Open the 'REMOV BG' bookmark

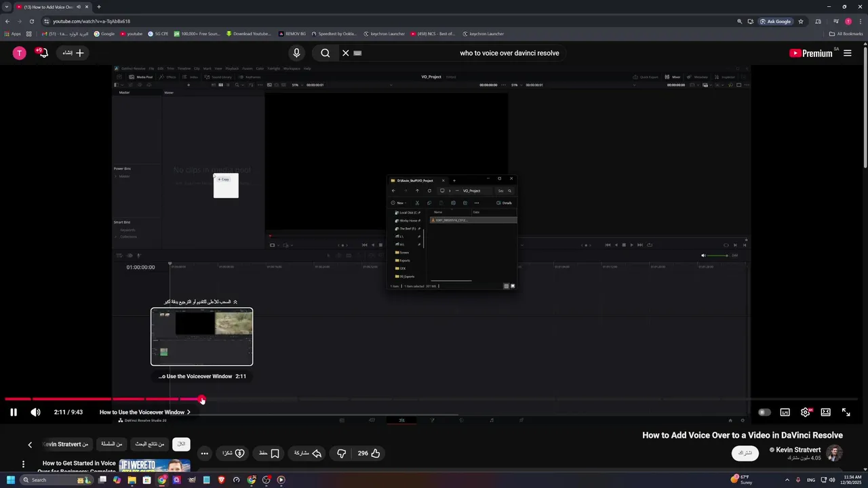pyautogui.click(x=292, y=34)
